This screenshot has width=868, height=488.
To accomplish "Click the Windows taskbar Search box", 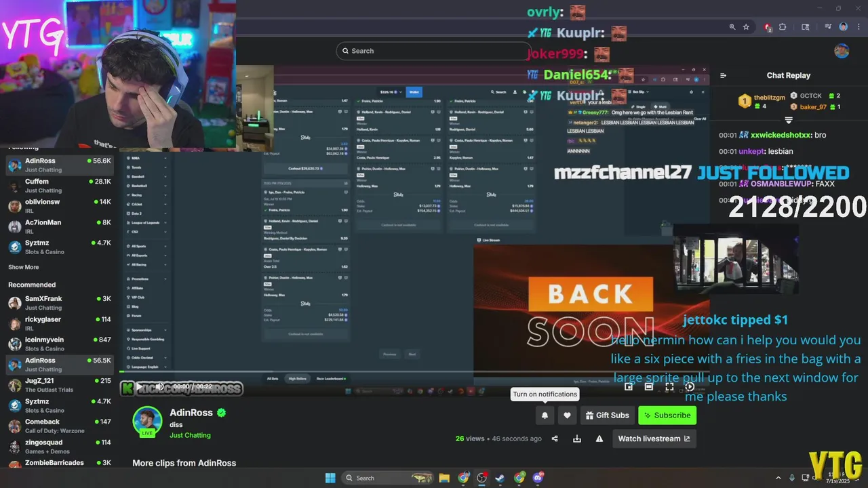I will click(x=387, y=478).
